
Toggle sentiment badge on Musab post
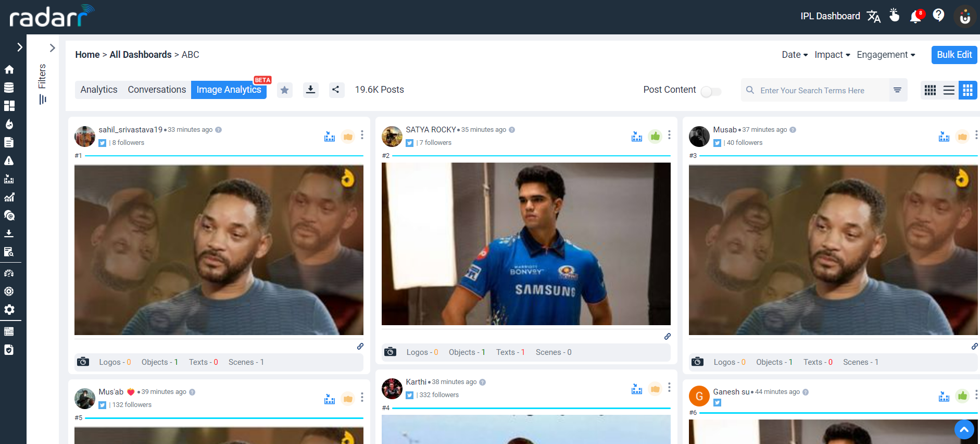[962, 137]
